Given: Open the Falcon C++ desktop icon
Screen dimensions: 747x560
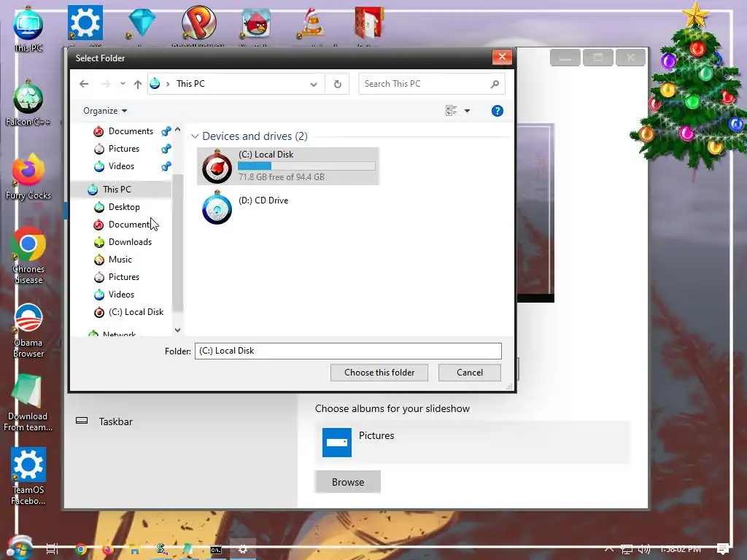Looking at the screenshot, I should click(x=28, y=104).
